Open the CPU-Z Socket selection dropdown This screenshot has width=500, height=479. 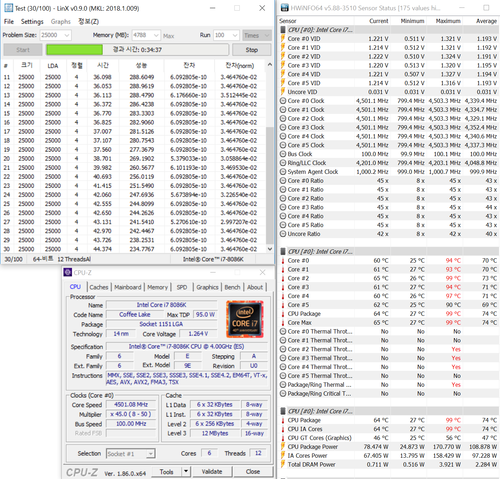tap(151, 454)
